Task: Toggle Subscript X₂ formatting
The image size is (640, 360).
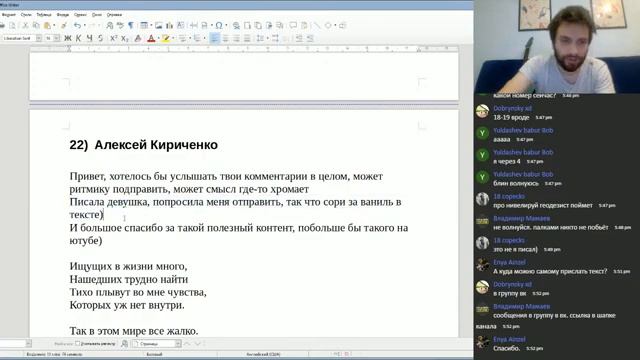Action: (x=124, y=38)
